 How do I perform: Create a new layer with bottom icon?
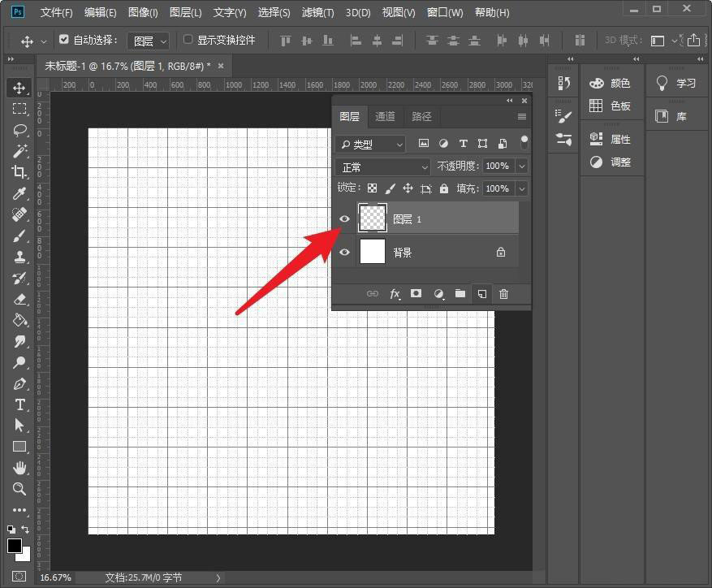point(481,294)
